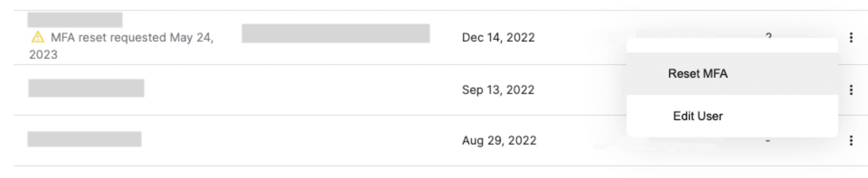868x178 pixels.
Task: Click the redacted user name above the MFA warning
Action: [x=75, y=20]
